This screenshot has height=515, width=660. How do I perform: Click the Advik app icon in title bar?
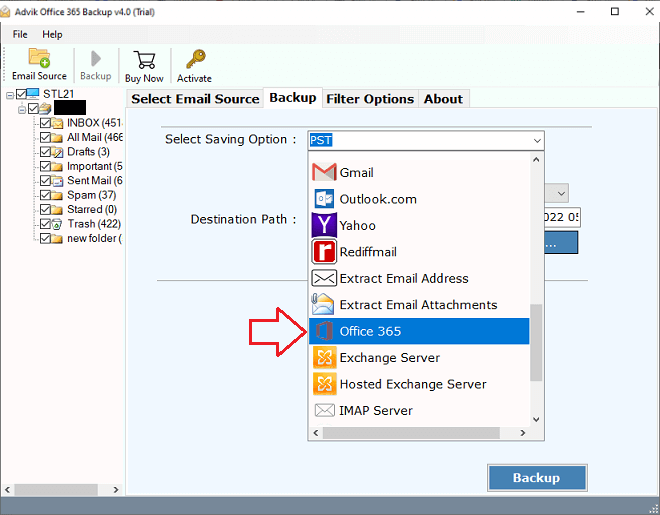pos(5,12)
